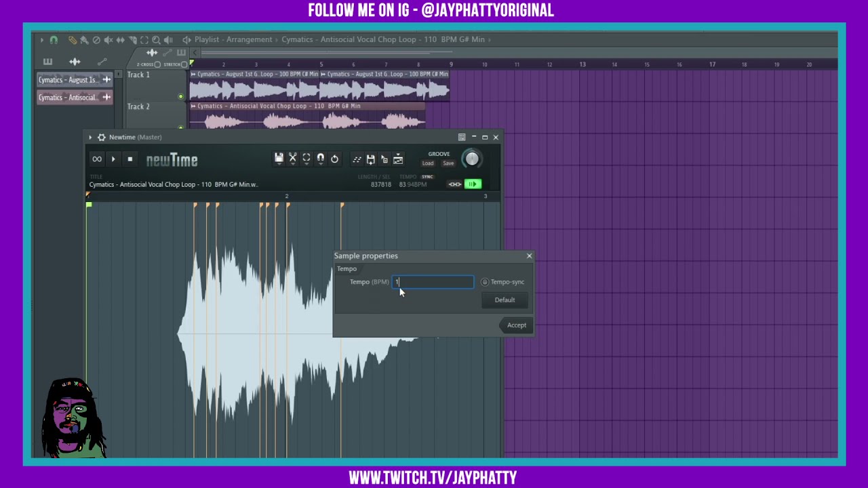Image resolution: width=868 pixels, height=488 pixels.
Task: Select the Draw pencil tool in Playlist
Action: 72,40
